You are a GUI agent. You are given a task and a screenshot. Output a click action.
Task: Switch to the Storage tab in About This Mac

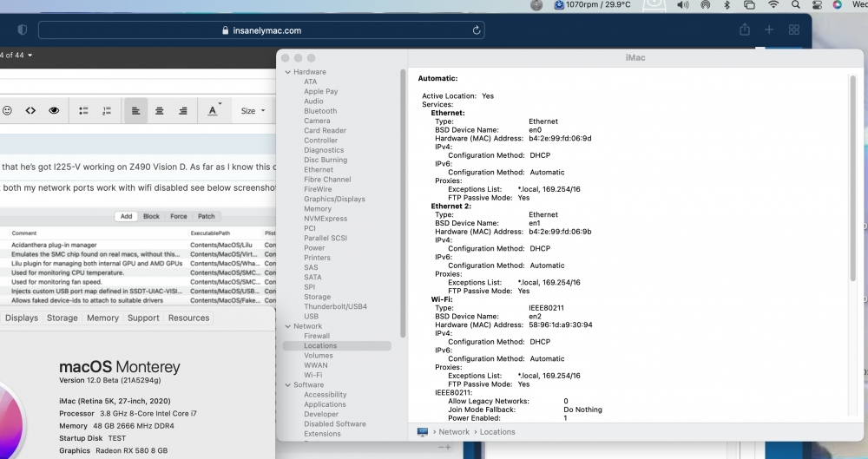coord(62,318)
